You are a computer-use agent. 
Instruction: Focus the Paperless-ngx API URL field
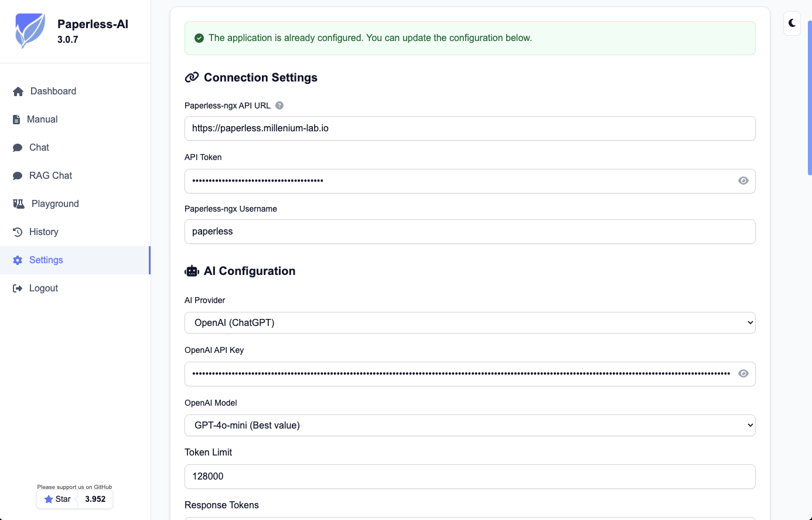pos(470,128)
